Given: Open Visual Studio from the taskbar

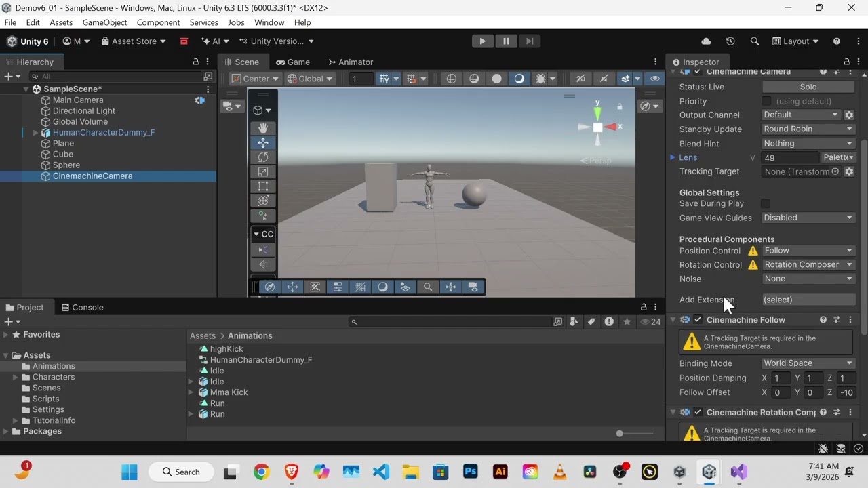Looking at the screenshot, I should pos(738,472).
